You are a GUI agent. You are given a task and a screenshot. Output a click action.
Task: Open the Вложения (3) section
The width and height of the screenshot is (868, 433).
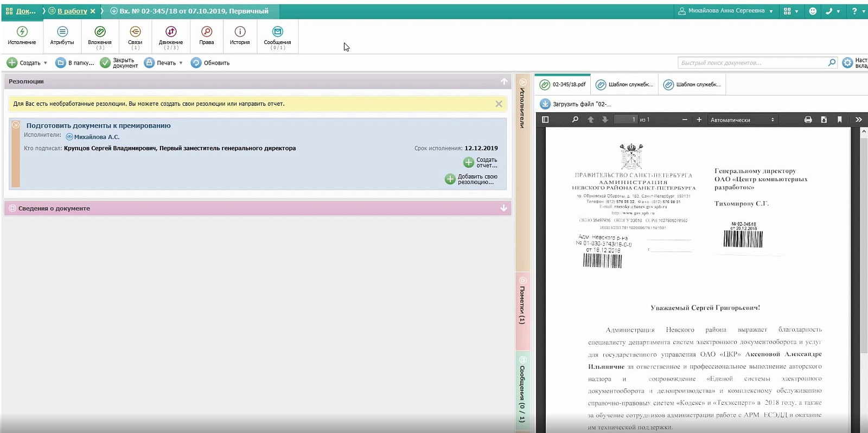tap(100, 37)
